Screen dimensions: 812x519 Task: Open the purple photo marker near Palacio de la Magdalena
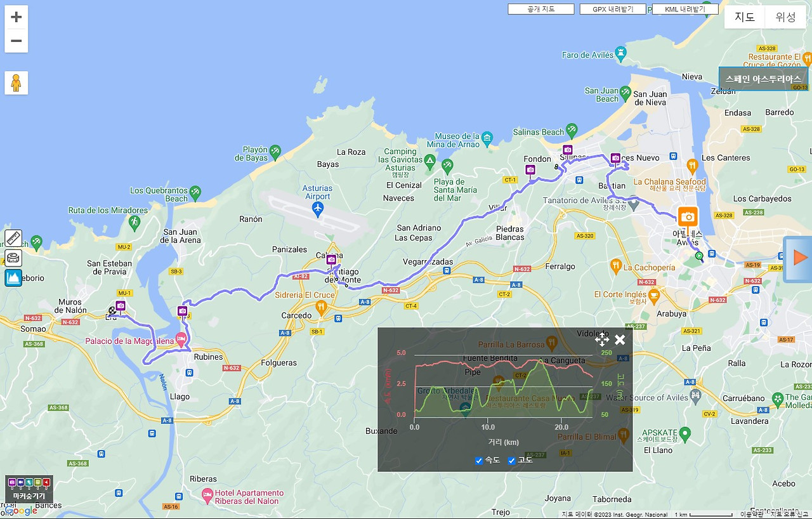[183, 311]
